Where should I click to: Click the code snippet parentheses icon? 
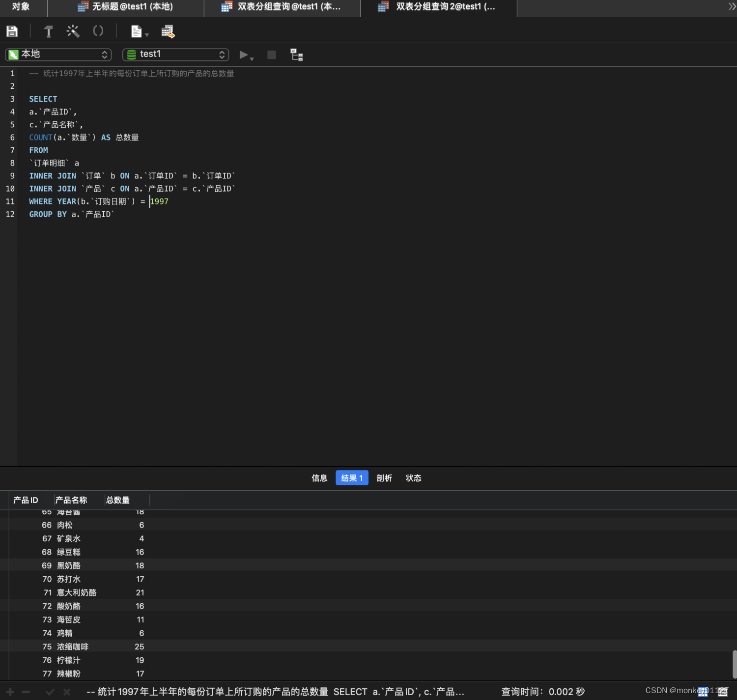coord(98,31)
